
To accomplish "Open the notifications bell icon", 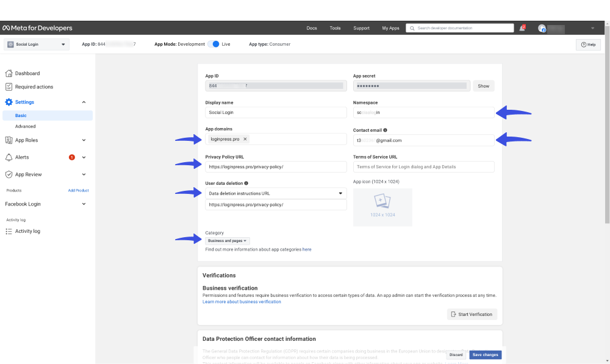I will 522,28.
